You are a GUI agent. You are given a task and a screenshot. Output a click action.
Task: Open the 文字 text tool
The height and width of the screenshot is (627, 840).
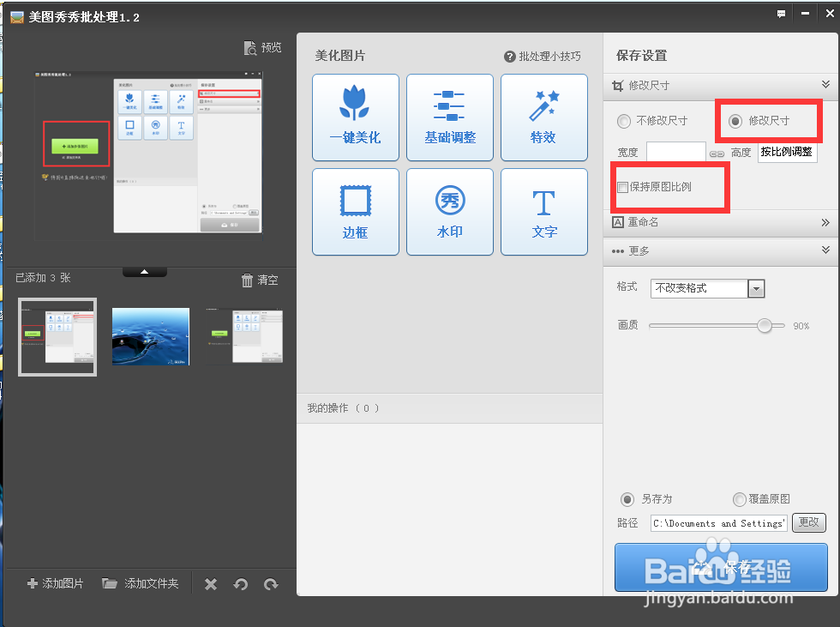tap(543, 211)
